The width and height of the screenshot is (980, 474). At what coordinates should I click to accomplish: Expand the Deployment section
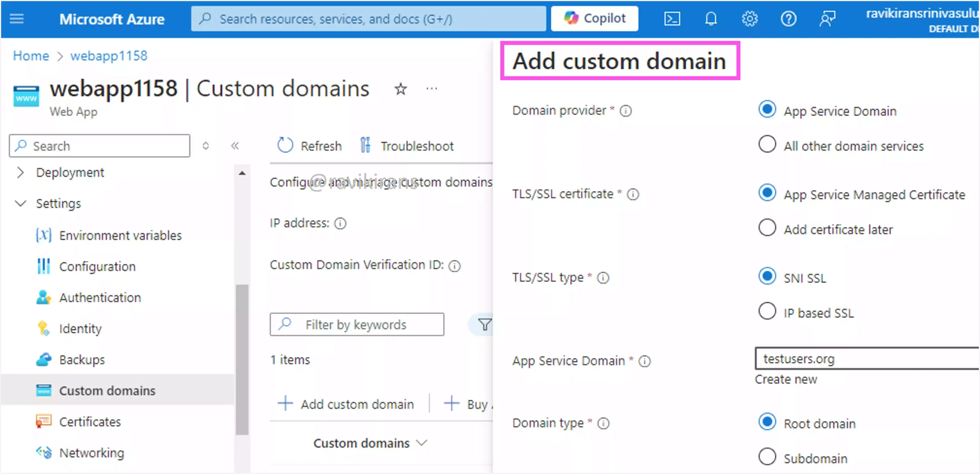(20, 173)
